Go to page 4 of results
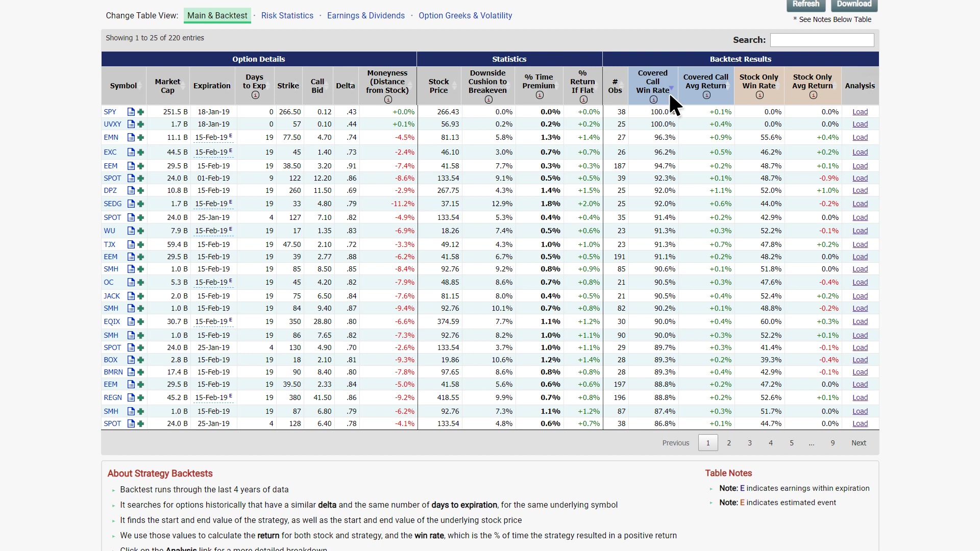Viewport: 980px width, 551px height. click(771, 443)
